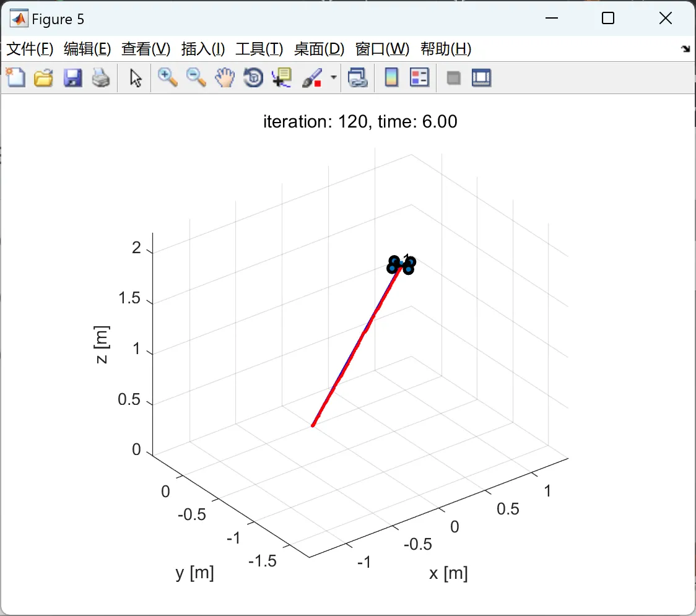The image size is (696, 616).
Task: Expand the brush color dropdown arrow
Action: click(333, 77)
